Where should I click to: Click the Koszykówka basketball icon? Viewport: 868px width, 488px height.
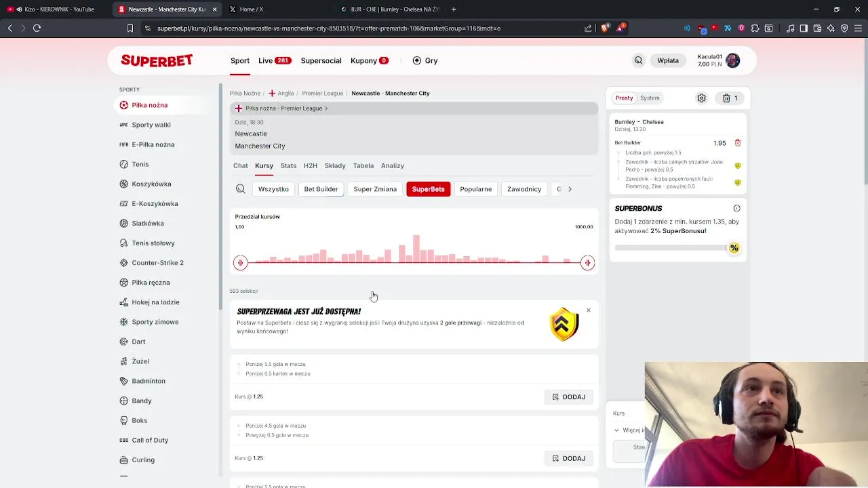click(x=124, y=184)
